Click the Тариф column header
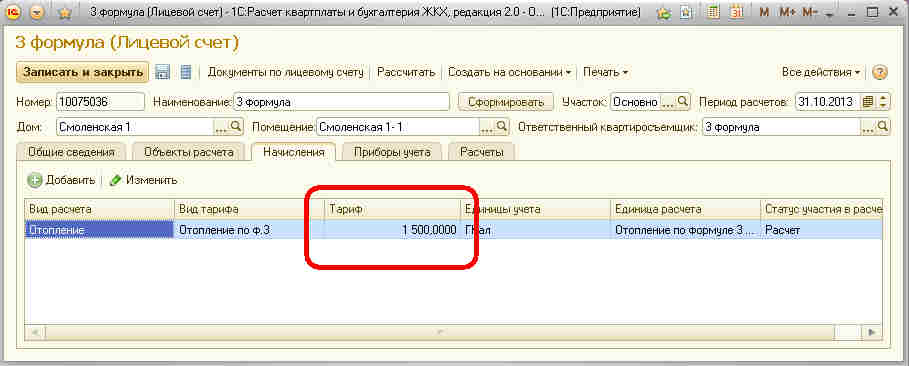Image resolution: width=909 pixels, height=366 pixels. coord(392,209)
